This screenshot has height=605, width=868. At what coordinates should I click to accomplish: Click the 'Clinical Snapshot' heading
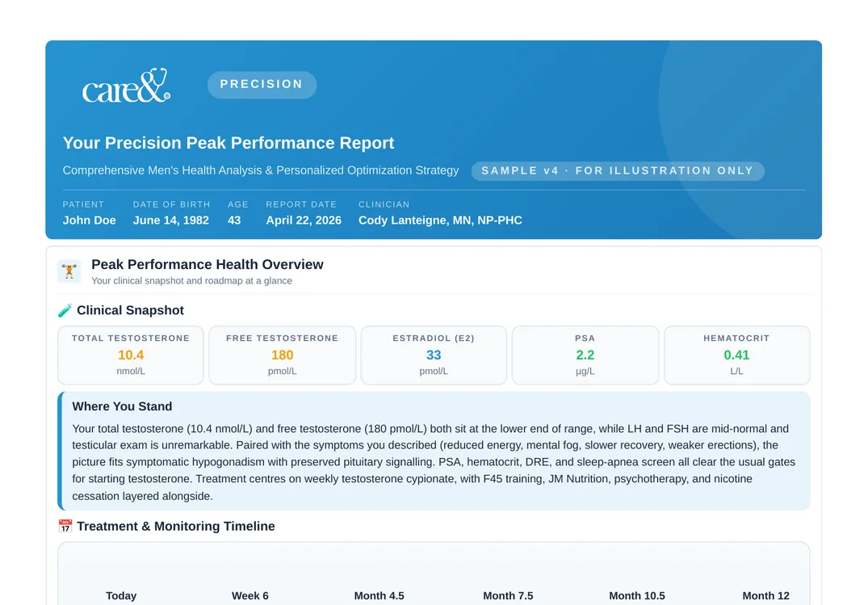click(130, 310)
